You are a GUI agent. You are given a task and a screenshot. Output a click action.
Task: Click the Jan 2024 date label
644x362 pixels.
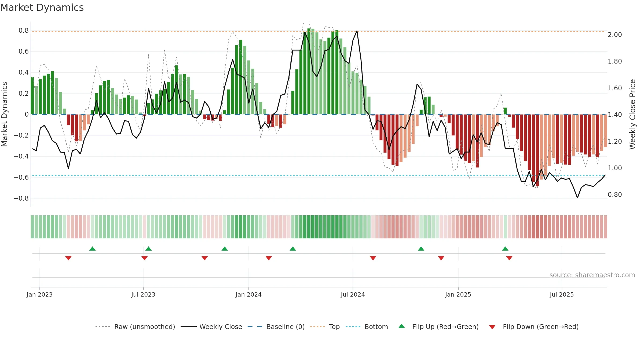pos(249,294)
